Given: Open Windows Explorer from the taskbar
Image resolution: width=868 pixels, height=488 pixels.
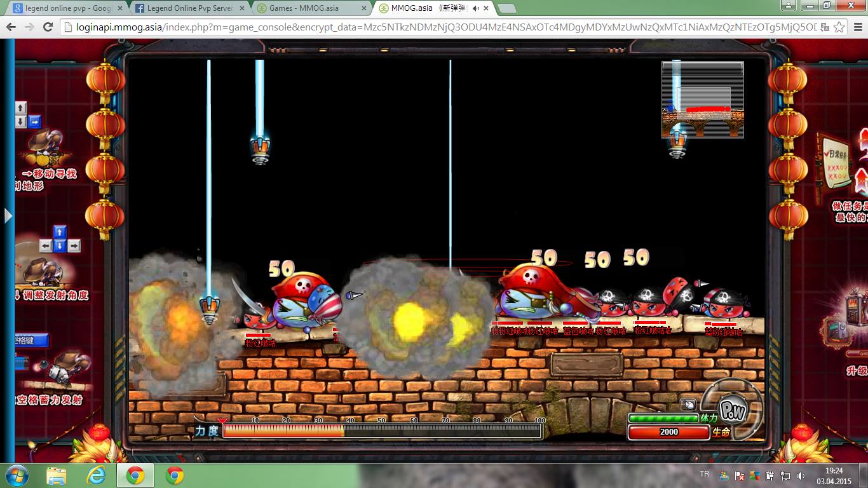Looking at the screenshot, I should [x=57, y=476].
